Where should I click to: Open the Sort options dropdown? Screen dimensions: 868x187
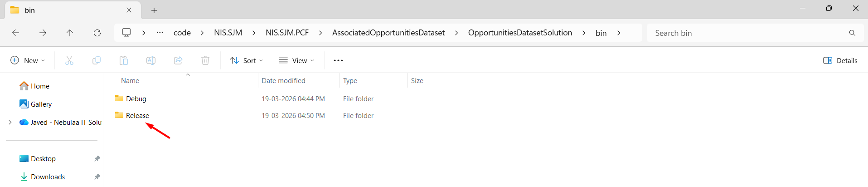click(x=247, y=60)
